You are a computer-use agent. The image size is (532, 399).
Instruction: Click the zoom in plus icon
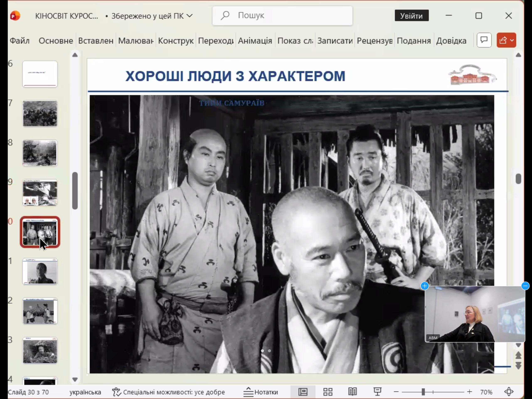(469, 392)
